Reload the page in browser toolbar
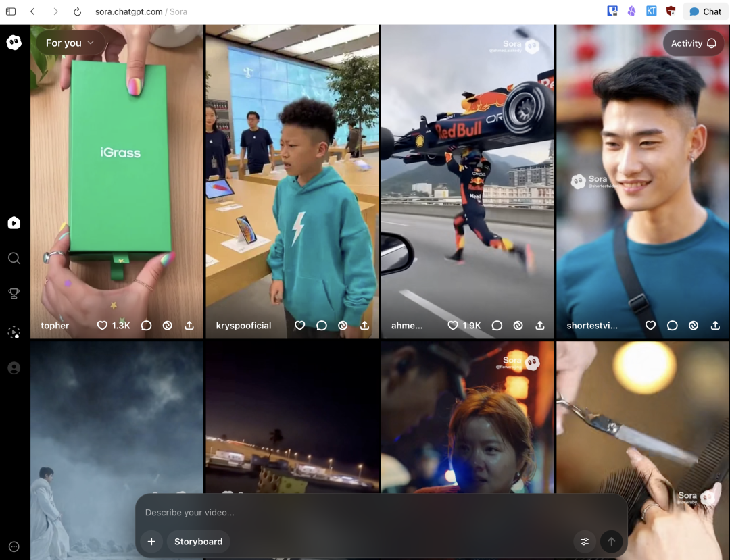730x560 pixels. click(x=77, y=11)
